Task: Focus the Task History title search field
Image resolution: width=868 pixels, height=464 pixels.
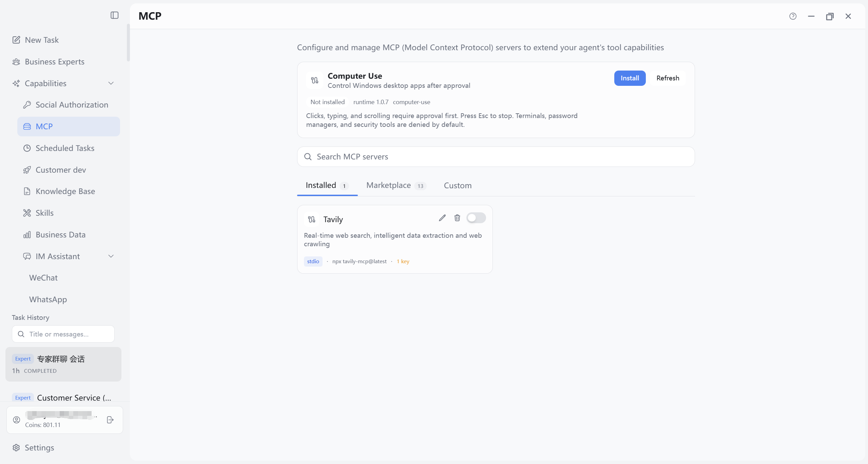Action: tap(63, 334)
